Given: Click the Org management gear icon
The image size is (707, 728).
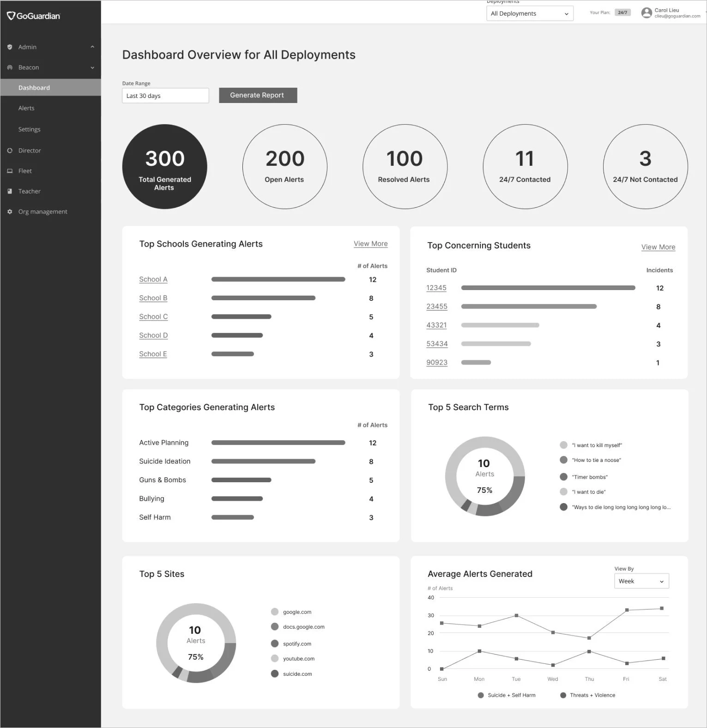Looking at the screenshot, I should (x=10, y=212).
